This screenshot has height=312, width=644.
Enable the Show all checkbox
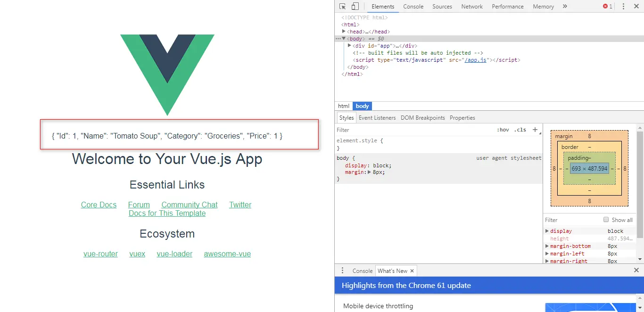(x=606, y=220)
